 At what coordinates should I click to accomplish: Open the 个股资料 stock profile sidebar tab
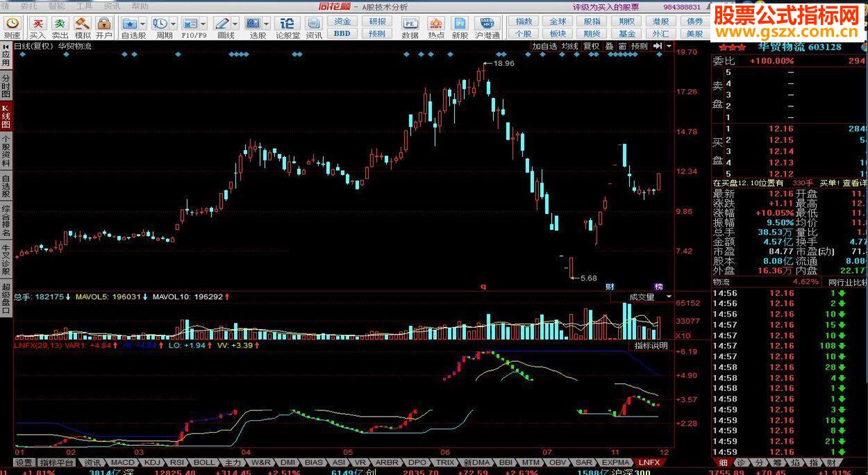tap(6, 152)
